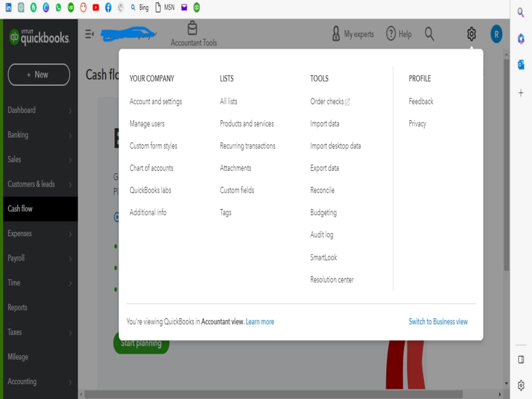Expand the Banking chevron
The width and height of the screenshot is (532, 399).
tap(70, 135)
